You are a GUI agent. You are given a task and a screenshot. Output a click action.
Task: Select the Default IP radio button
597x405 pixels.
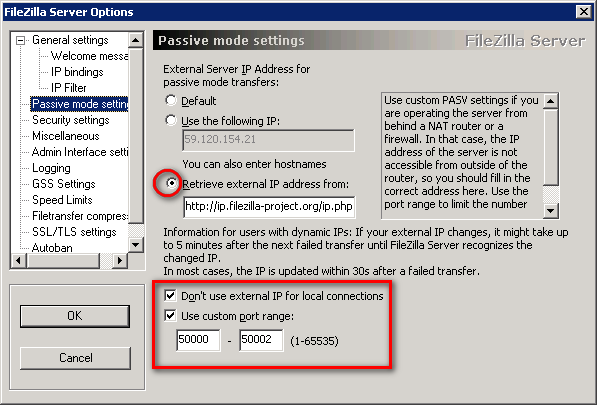tap(171, 100)
